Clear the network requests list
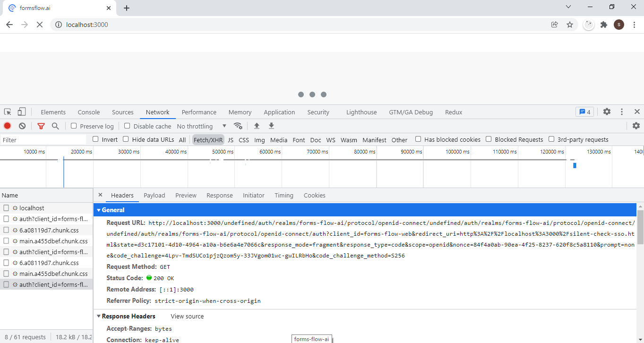Viewport: 644px width, 343px height. click(22, 126)
